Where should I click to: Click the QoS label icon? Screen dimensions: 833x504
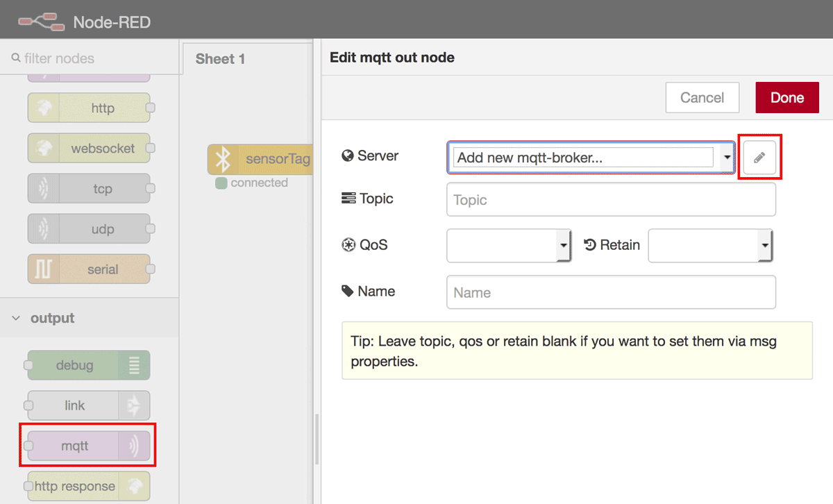[348, 244]
